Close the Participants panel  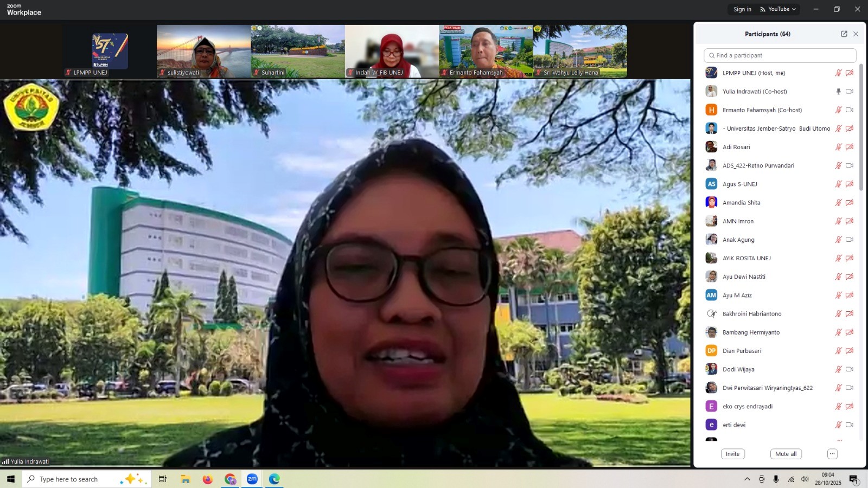pyautogui.click(x=856, y=34)
